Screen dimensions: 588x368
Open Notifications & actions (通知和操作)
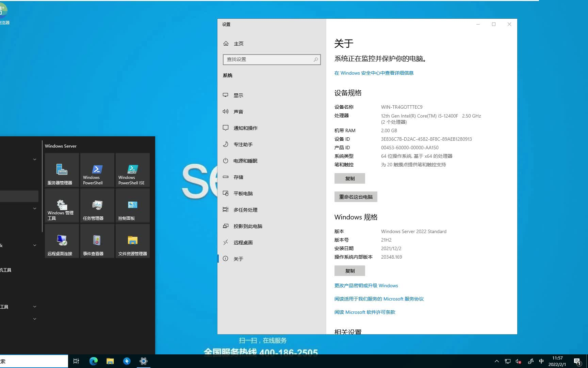pos(272,128)
